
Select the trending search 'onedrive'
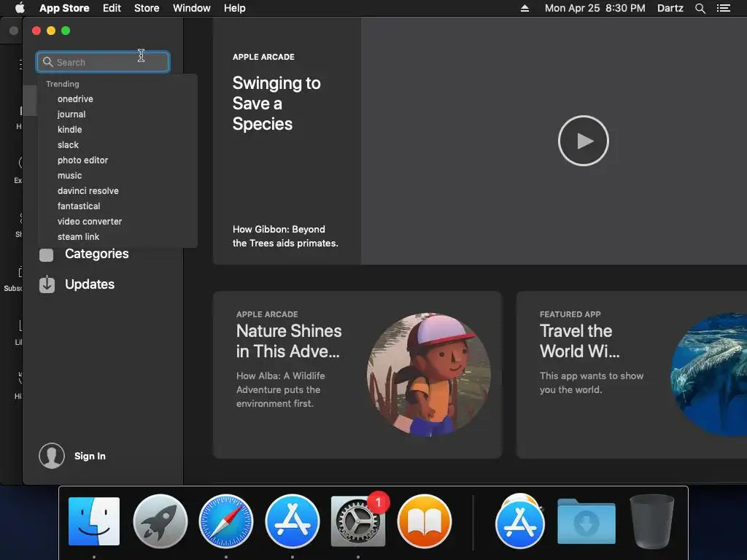(75, 99)
